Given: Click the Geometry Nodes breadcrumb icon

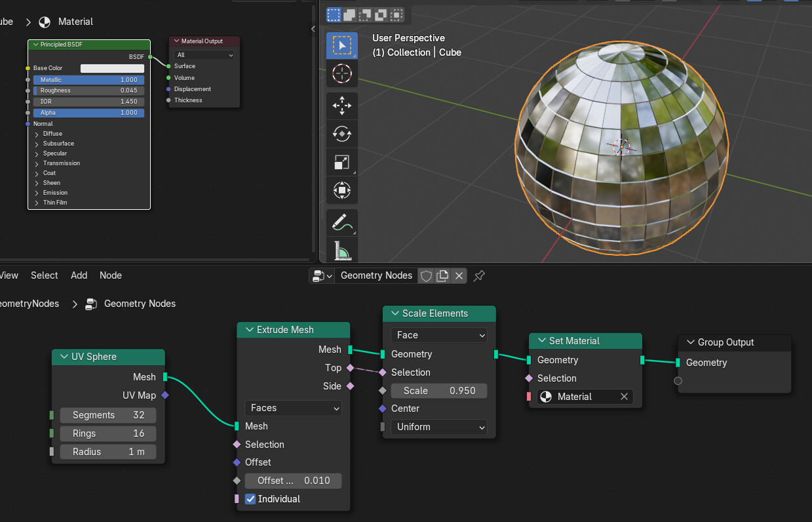Looking at the screenshot, I should pos(92,304).
